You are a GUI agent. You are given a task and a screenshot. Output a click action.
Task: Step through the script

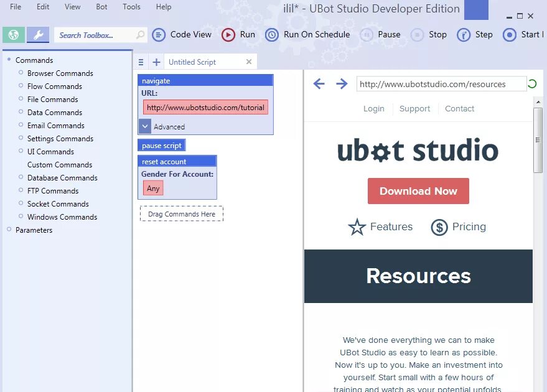(x=474, y=34)
